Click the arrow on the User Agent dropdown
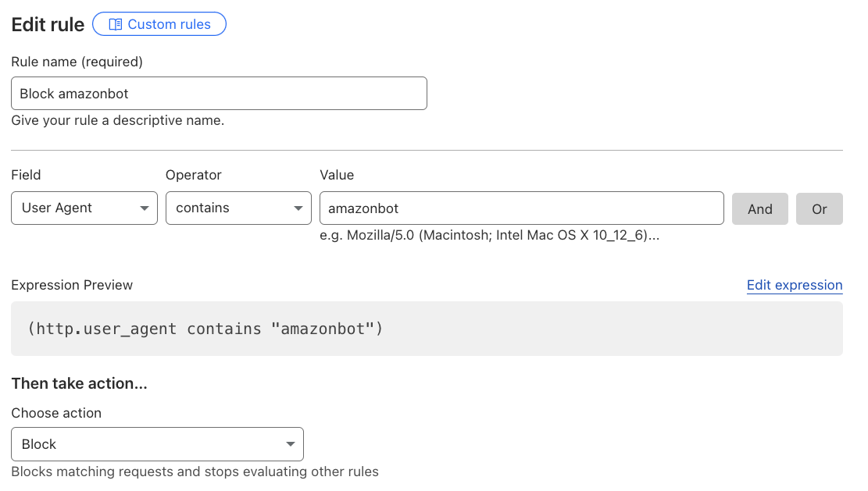Image resolution: width=868 pixels, height=491 pixels. pos(144,208)
